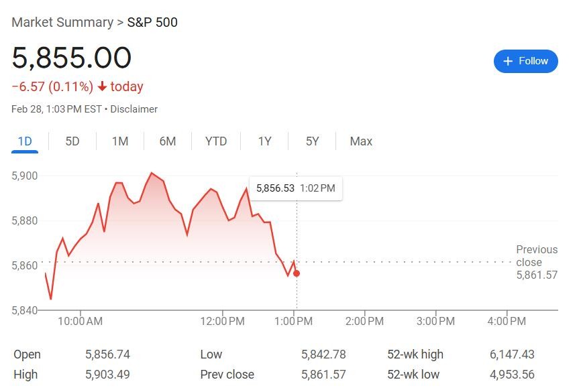Viewport: 579px width, 392px height.
Task: Click the 12:00 PM axis label
Action: click(x=222, y=321)
